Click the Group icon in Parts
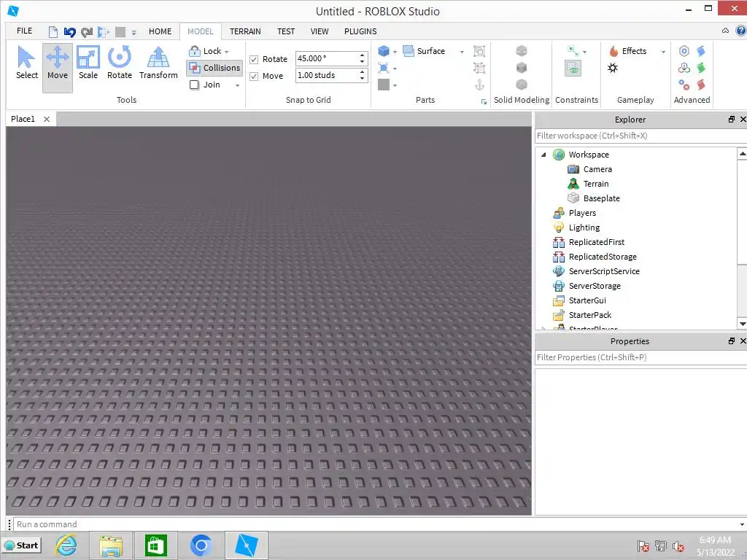This screenshot has height=560, width=747. 479,51
